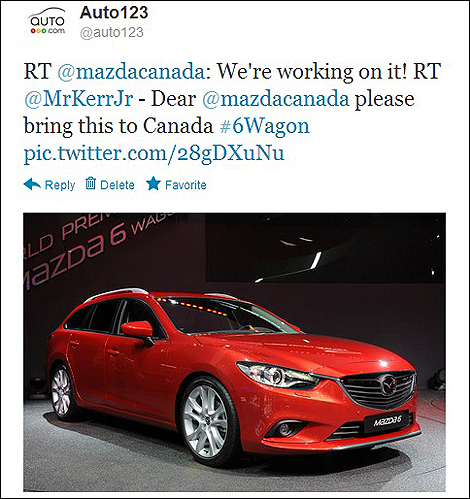Viewport: 470px width, 499px height.
Task: Visit the @MrKerrJr profile mention
Action: pos(79,99)
